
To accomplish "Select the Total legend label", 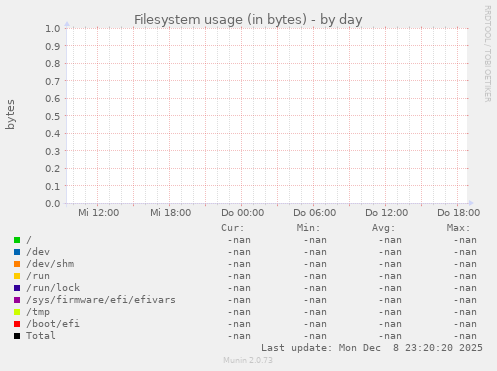I will (41, 336).
